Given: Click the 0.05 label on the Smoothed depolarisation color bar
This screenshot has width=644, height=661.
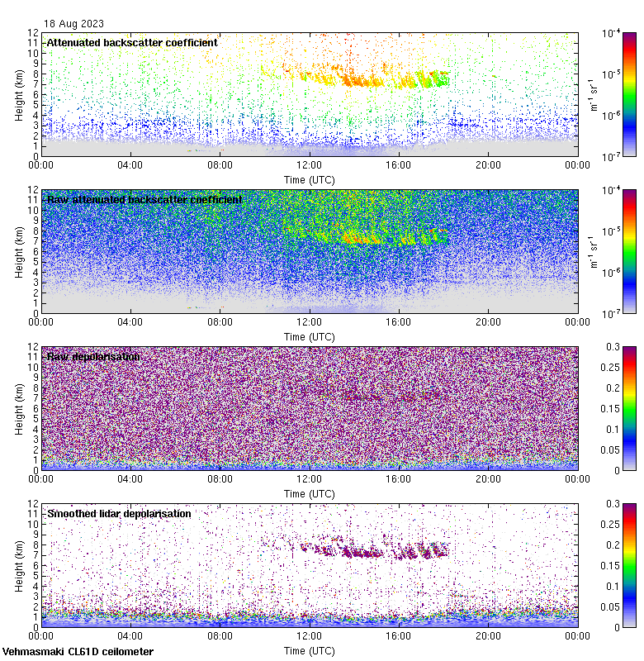Looking at the screenshot, I should tap(610, 607).
